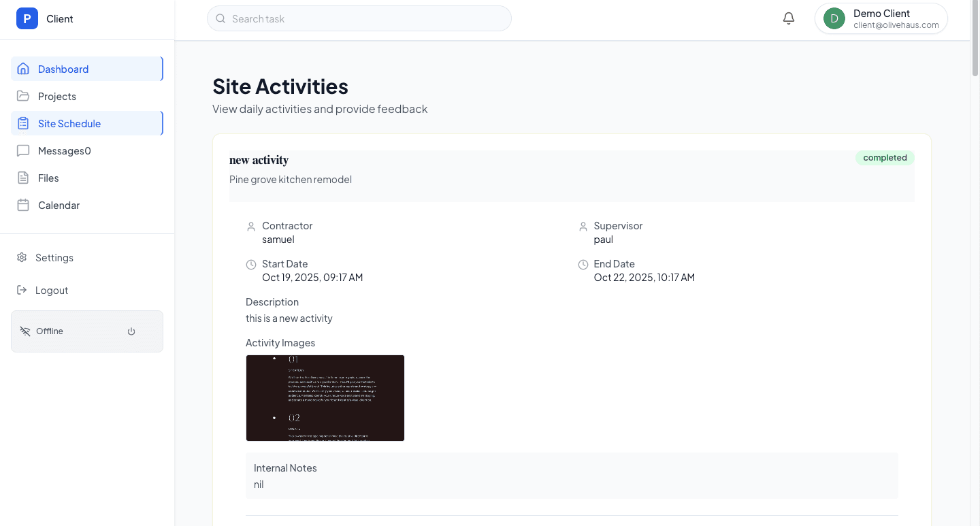Image resolution: width=980 pixels, height=526 pixels.
Task: Click the Contractor person icon
Action: click(x=250, y=226)
